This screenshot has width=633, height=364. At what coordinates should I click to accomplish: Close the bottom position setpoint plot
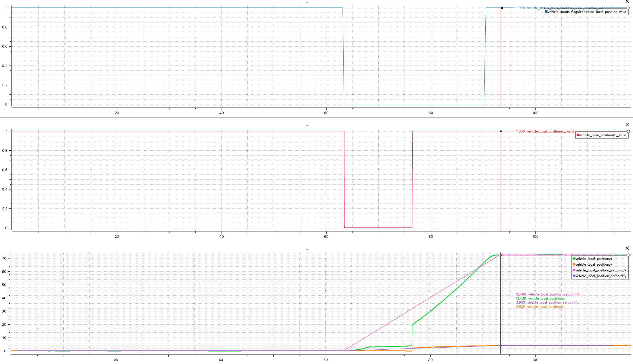click(627, 248)
